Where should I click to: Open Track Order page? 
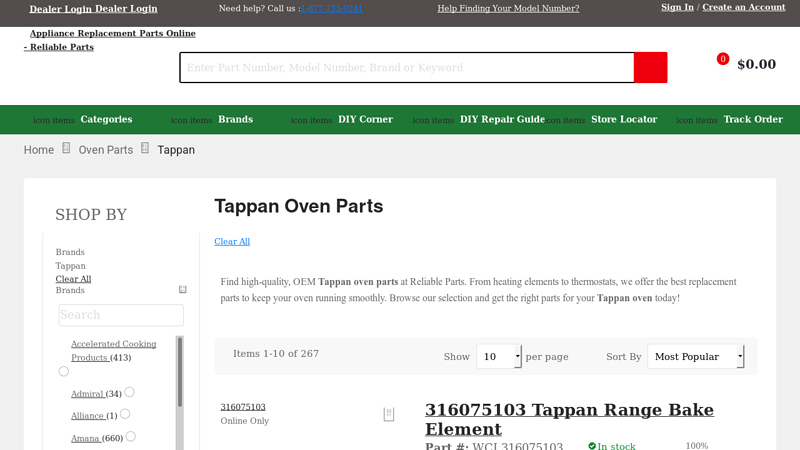coord(753,119)
